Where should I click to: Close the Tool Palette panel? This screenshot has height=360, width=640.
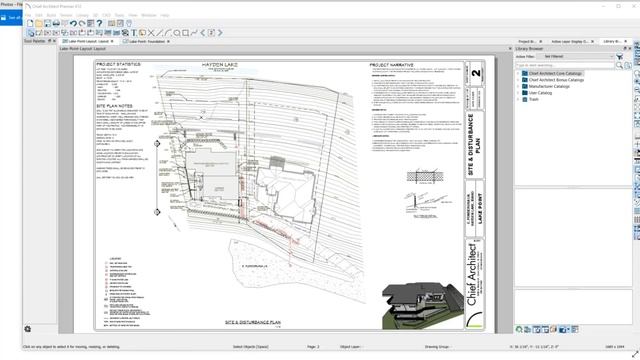54,41
